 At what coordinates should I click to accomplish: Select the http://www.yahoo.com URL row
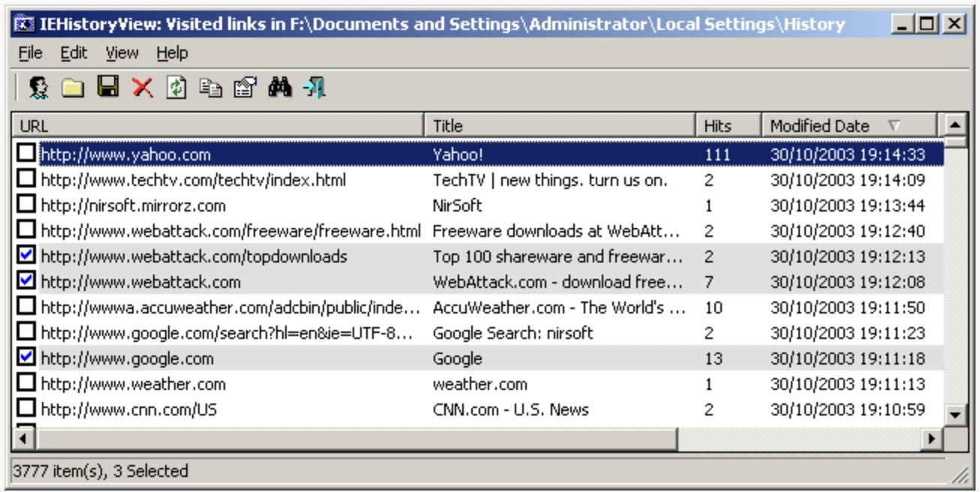pos(126,154)
